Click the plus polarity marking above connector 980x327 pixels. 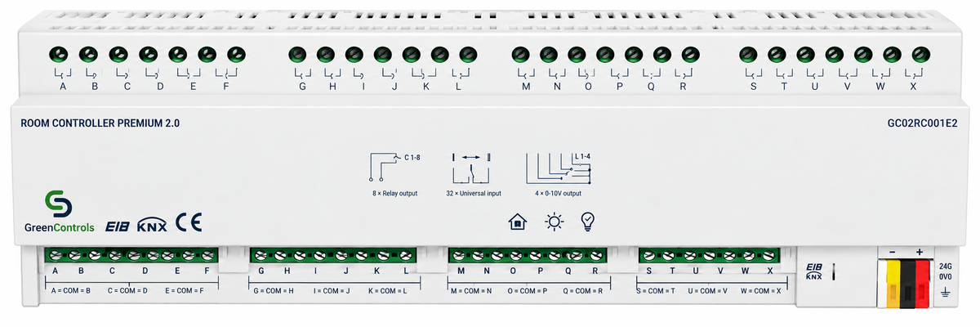(920, 252)
